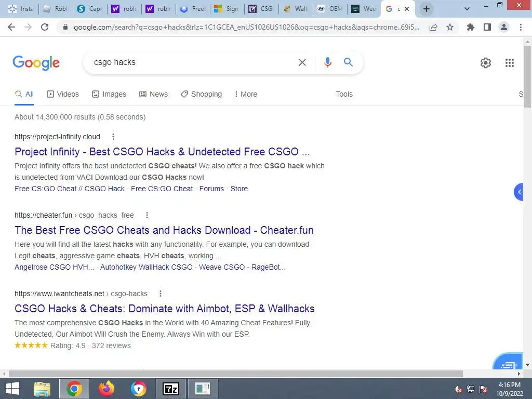Open 7-Zip from the taskbar

coord(170,389)
